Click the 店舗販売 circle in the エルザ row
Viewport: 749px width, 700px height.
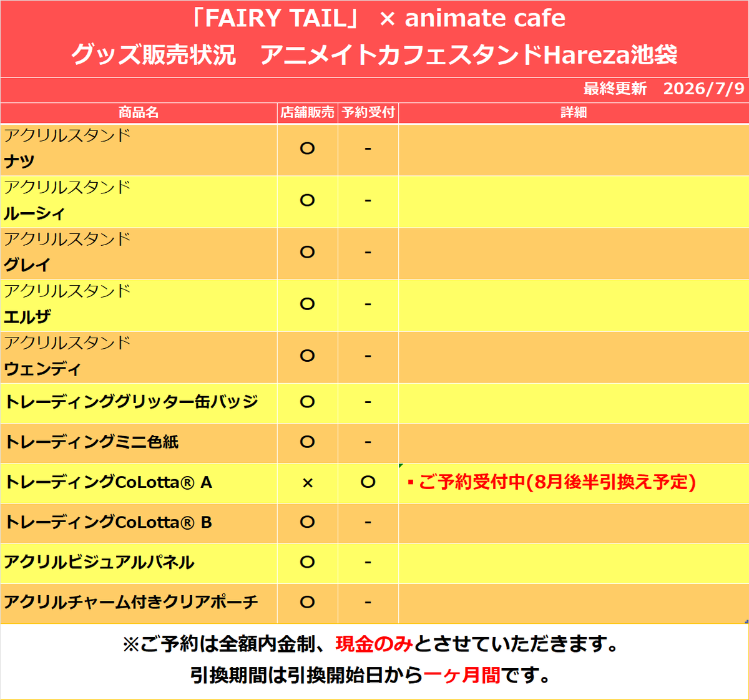point(307,304)
